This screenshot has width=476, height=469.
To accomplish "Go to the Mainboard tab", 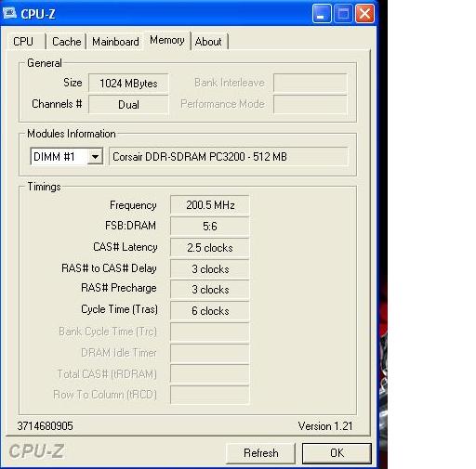I will (x=115, y=41).
